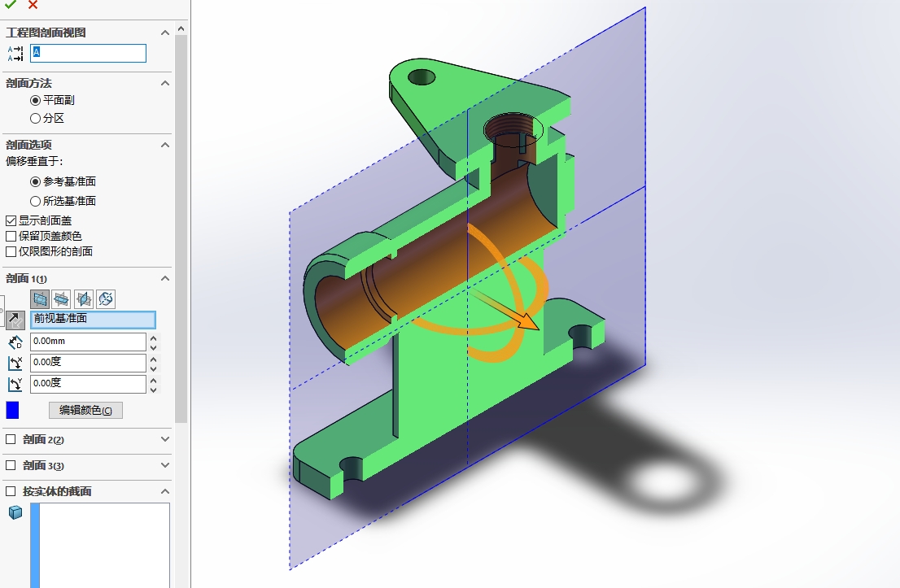Click the Y rotation angle icon

coord(15,384)
